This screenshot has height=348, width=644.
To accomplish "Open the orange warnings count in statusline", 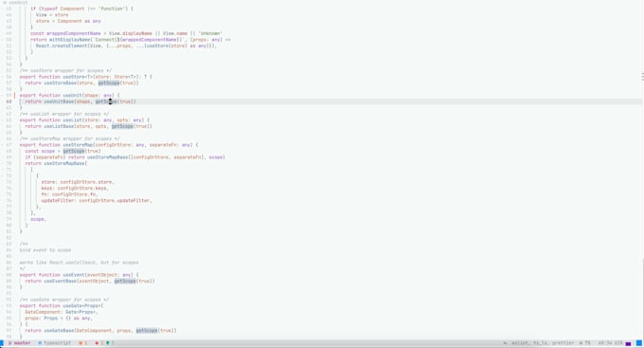I will 83,343.
